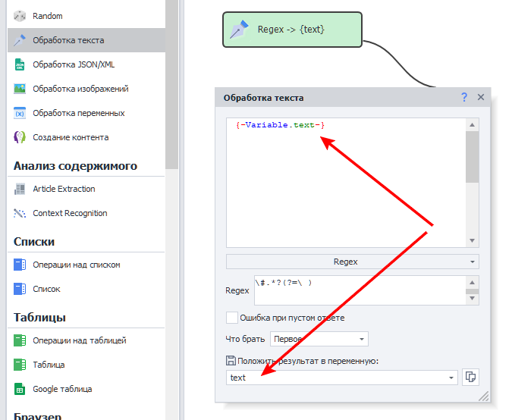
Task: Select Операции над списком item
Action: point(86,265)
